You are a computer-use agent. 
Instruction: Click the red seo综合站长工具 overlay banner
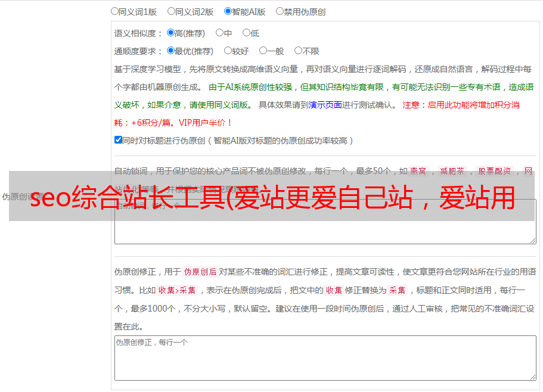(272, 196)
